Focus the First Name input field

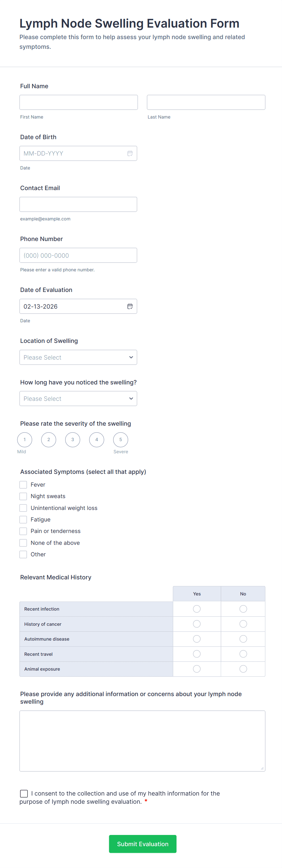click(x=79, y=102)
